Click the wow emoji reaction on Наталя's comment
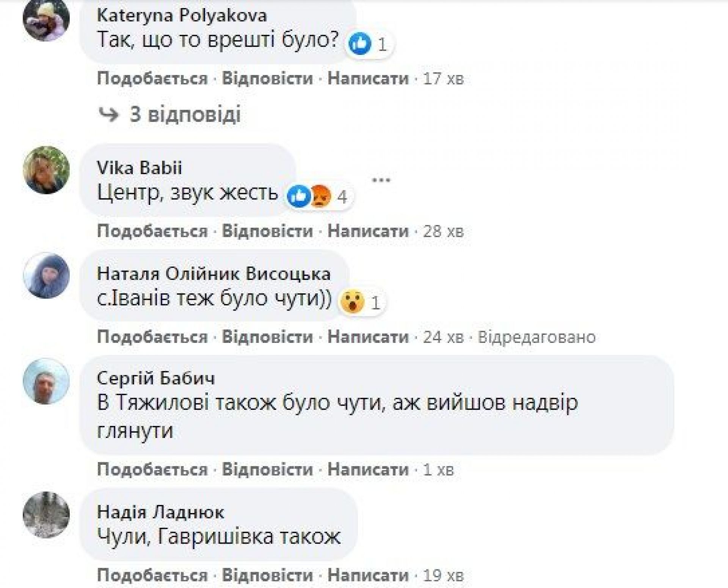Image resolution: width=728 pixels, height=588 pixels. (x=352, y=302)
